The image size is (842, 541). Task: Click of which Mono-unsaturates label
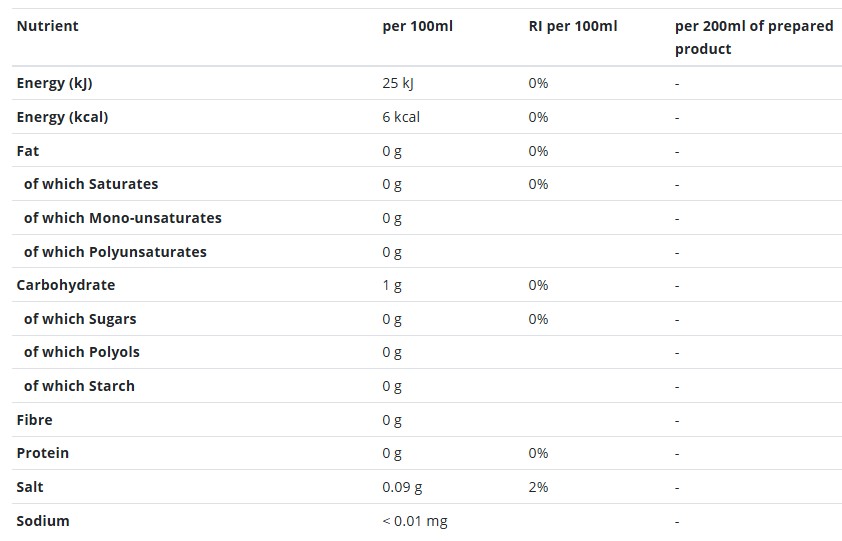pos(122,218)
